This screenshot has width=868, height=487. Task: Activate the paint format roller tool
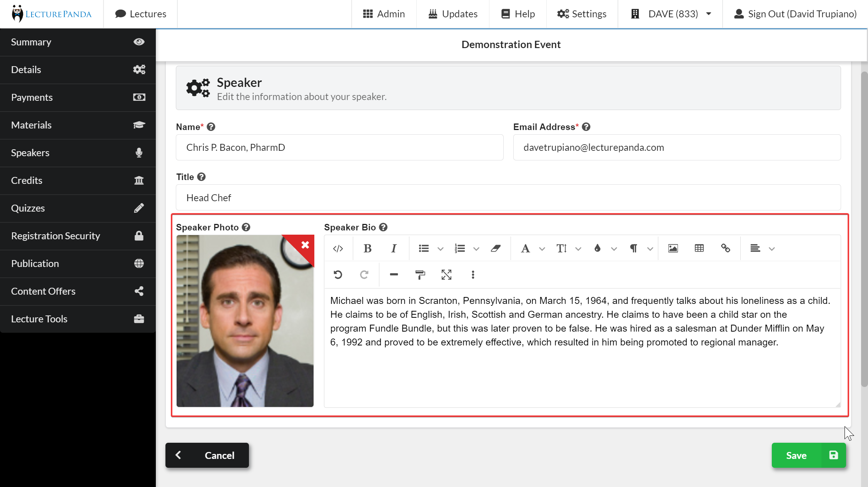pos(420,275)
